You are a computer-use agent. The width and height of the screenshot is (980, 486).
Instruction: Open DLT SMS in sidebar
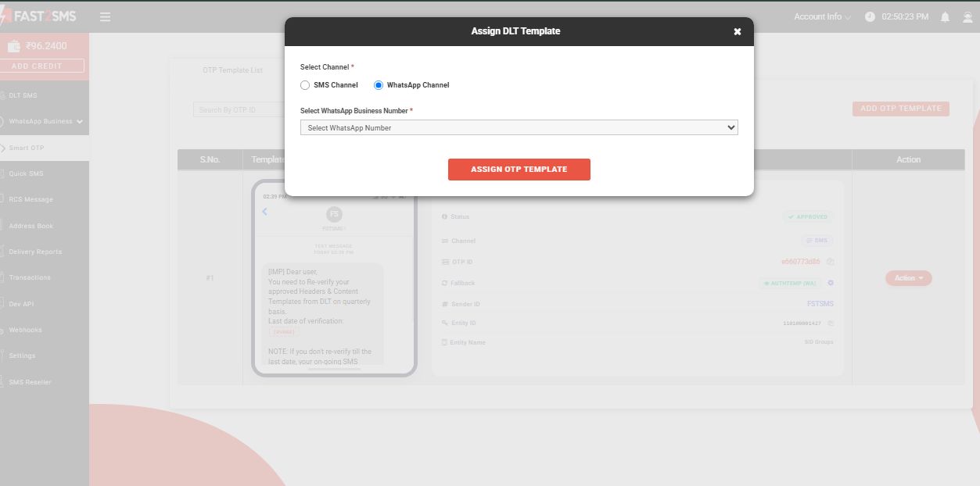click(x=45, y=95)
